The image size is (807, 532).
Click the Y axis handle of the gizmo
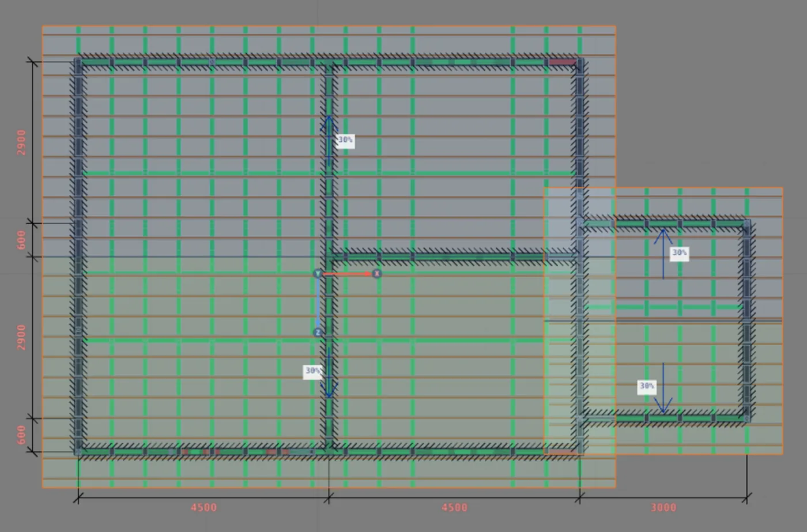pyautogui.click(x=317, y=274)
